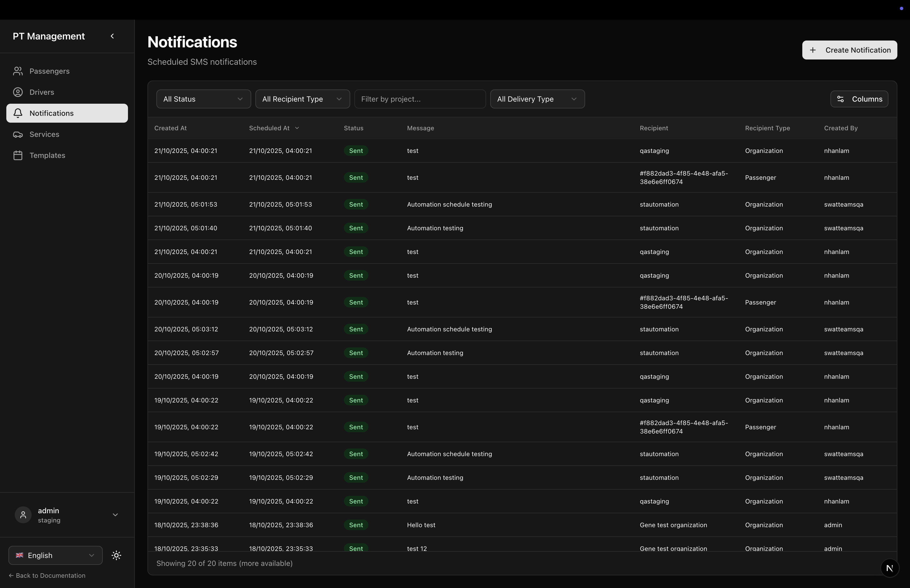Viewport: 910px width, 588px height.
Task: Click the Created By column header
Action: coord(840,128)
